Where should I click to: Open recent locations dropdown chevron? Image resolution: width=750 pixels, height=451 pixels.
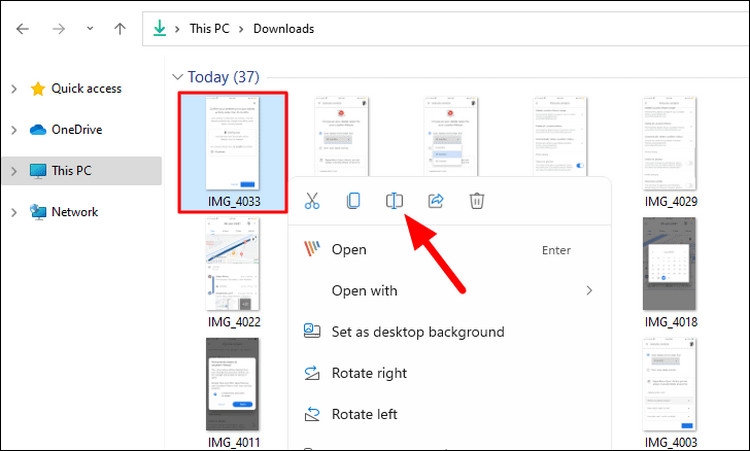point(90,29)
